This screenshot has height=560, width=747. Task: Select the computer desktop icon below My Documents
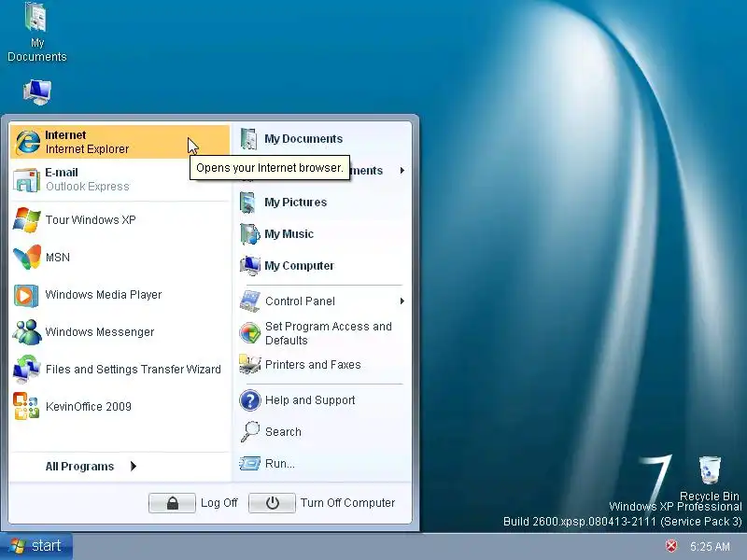(x=37, y=91)
